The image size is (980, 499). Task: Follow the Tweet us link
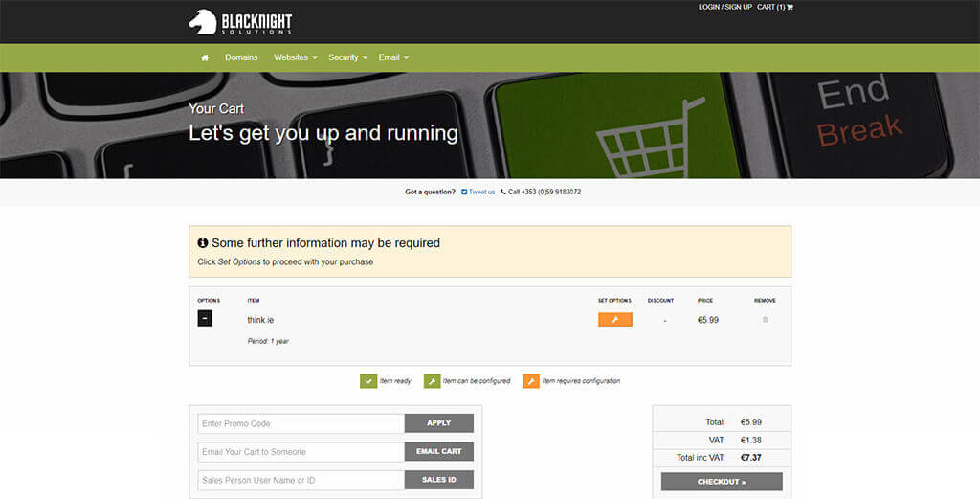pos(481,192)
